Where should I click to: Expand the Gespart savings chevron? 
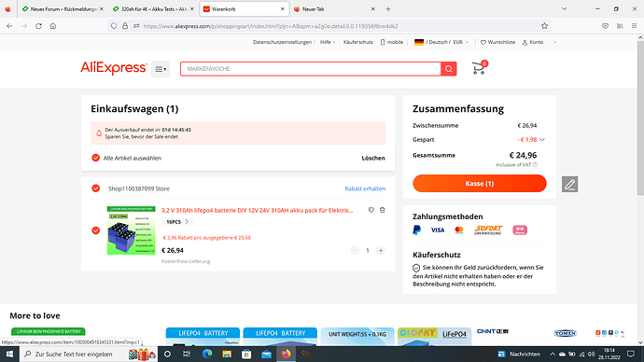click(x=542, y=140)
